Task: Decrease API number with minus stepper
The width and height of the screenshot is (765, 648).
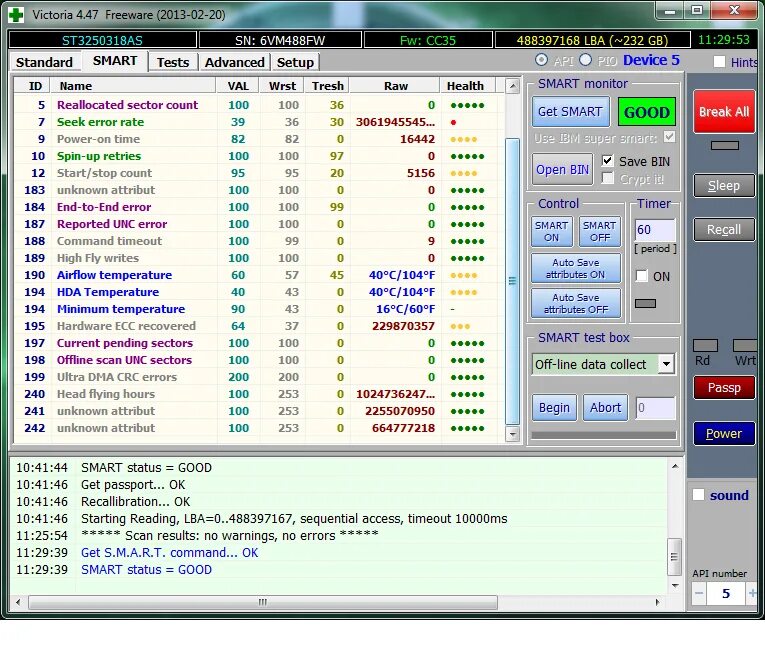Action: tap(699, 593)
